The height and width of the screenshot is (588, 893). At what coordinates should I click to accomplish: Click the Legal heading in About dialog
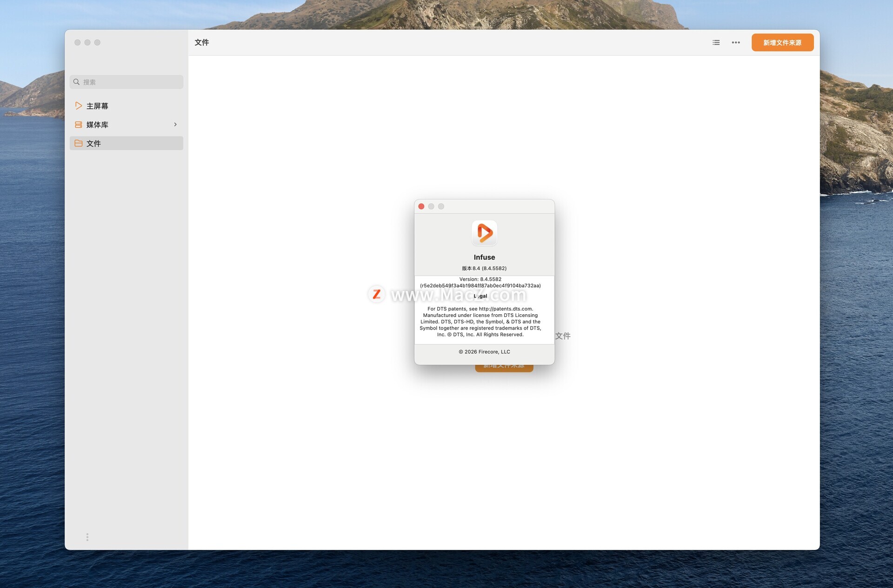pyautogui.click(x=480, y=296)
